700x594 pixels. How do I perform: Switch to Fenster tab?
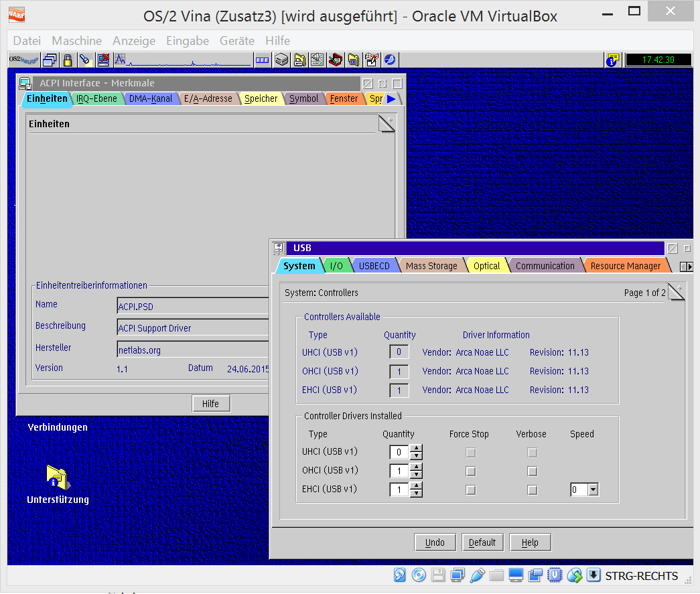pos(344,98)
